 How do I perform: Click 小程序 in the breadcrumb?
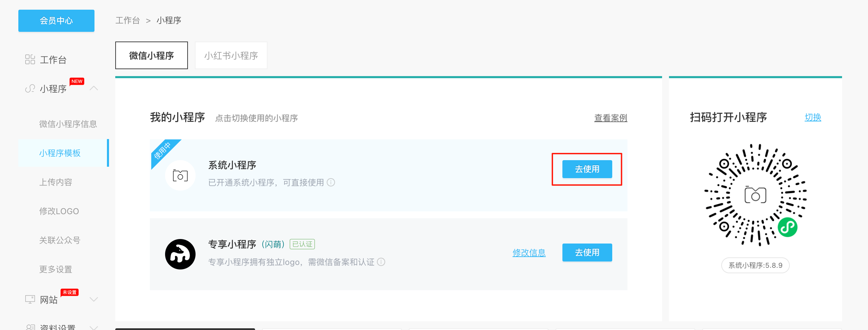click(169, 20)
